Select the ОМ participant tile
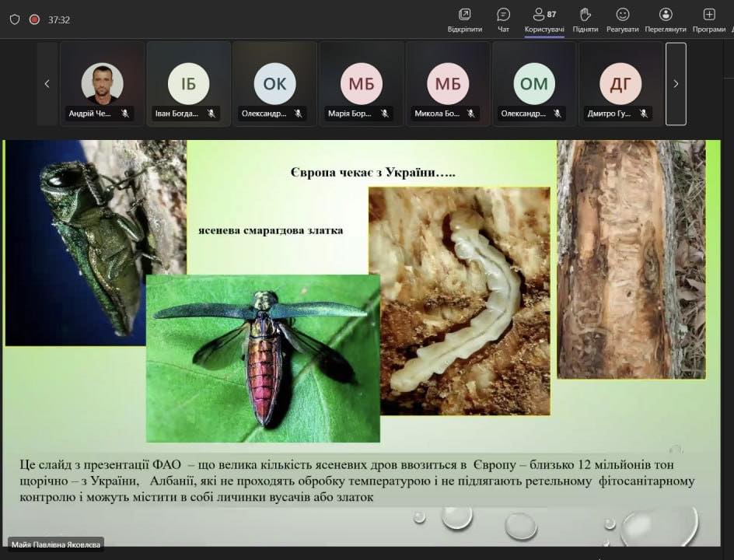Screen dimensions: 734x560 pyautogui.click(x=533, y=83)
